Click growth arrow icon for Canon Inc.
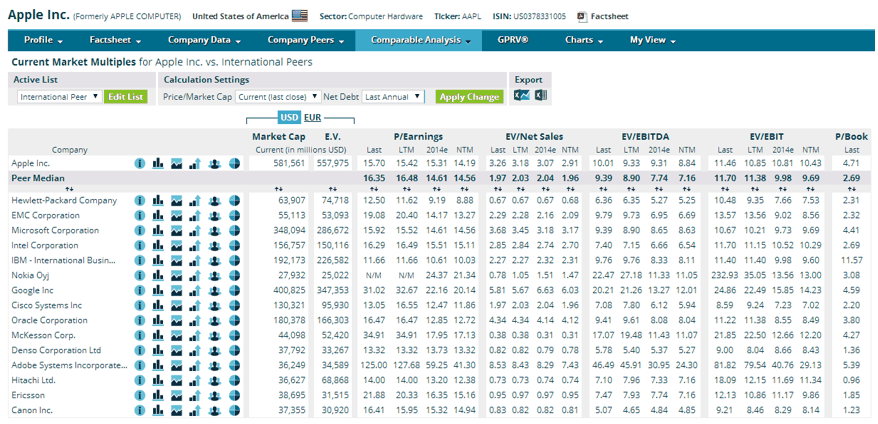 coord(195,411)
